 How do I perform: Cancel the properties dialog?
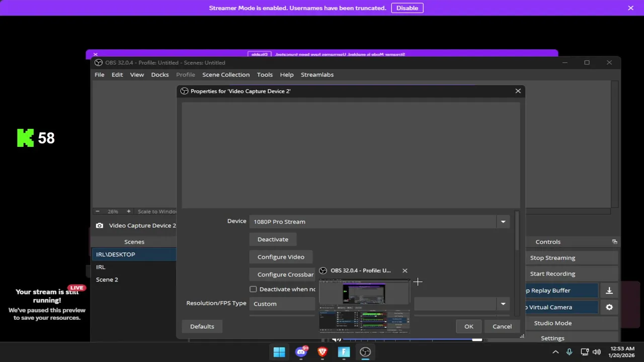tap(502, 326)
